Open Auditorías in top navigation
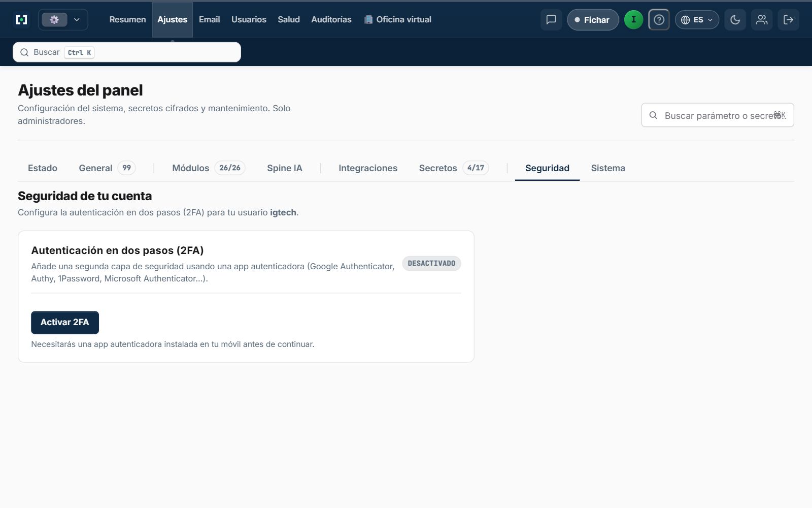The image size is (812, 508). 331,19
